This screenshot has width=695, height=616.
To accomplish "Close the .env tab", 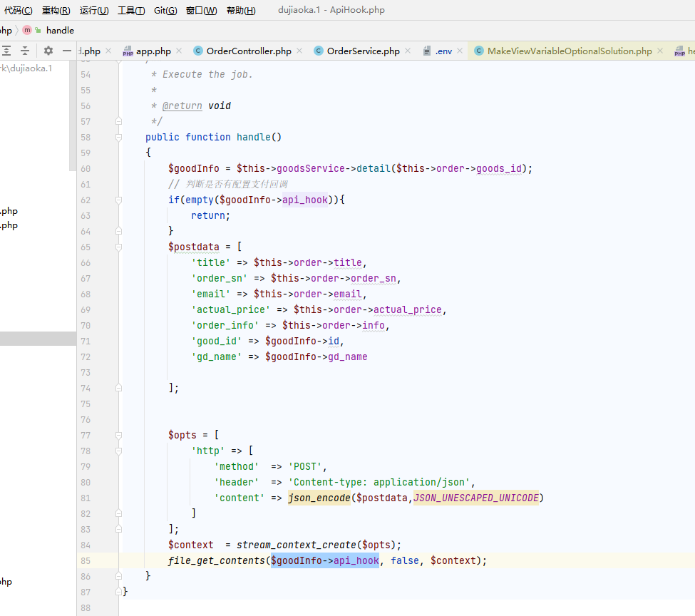I will click(460, 51).
